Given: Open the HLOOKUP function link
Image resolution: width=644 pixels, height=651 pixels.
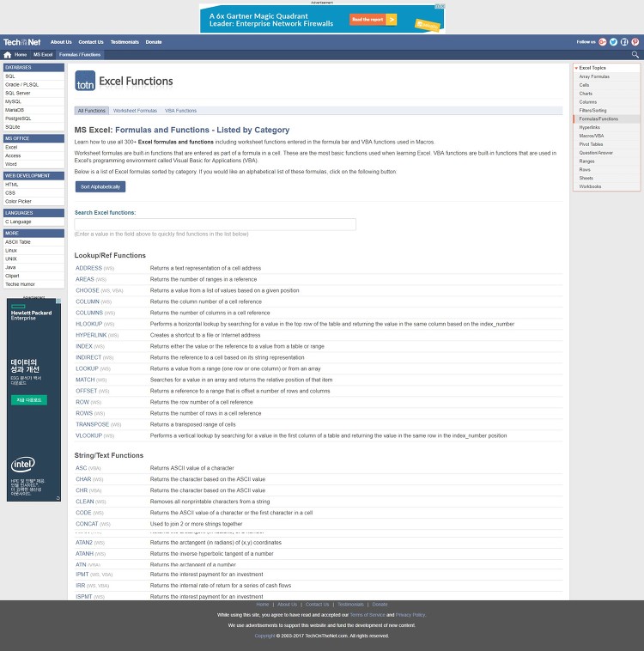Looking at the screenshot, I should point(88,324).
